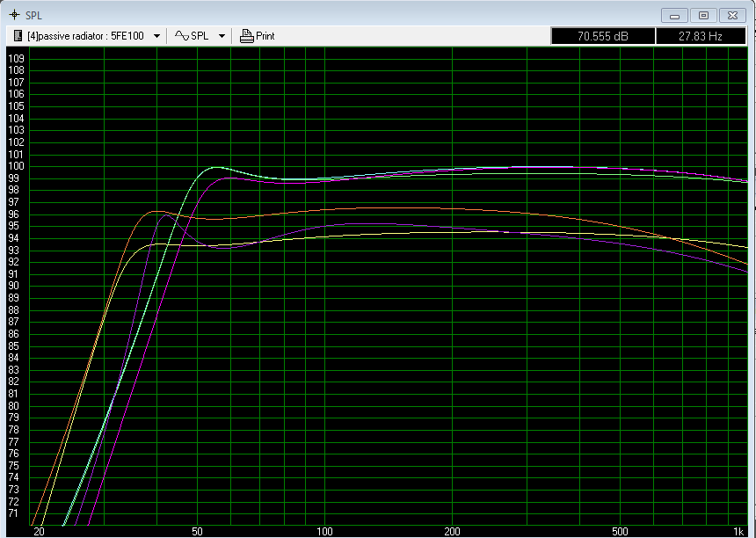Open the passive radiator 5FE100 dropdown arrow
Viewport: 756px width, 538px height.
point(156,36)
